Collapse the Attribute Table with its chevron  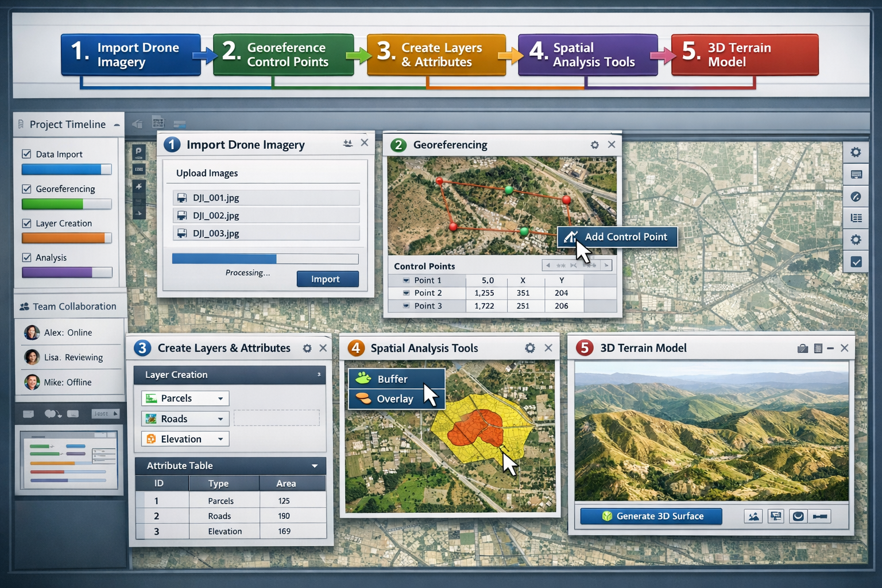pos(315,466)
